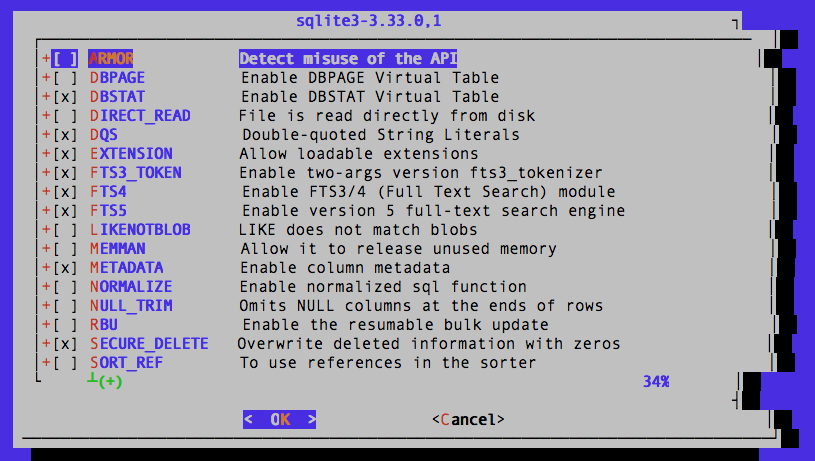
Task: Click 'Allow loadable extensions' description
Action: pyautogui.click(x=359, y=154)
